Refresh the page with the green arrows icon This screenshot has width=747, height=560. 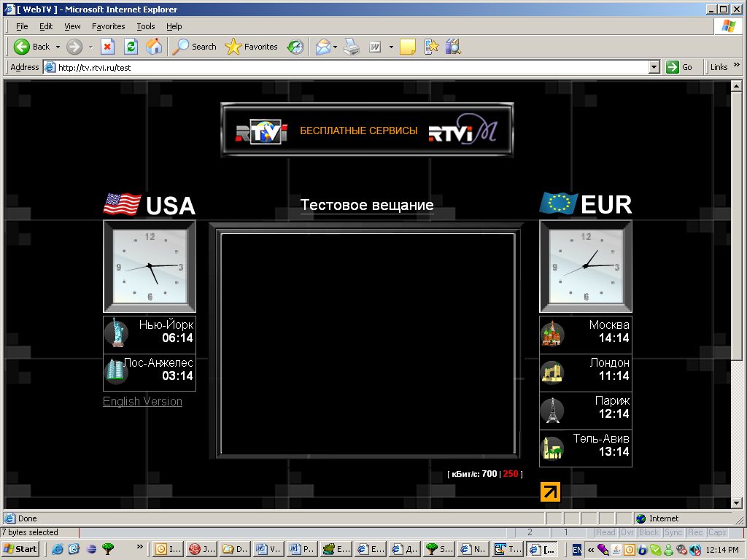pos(131,47)
